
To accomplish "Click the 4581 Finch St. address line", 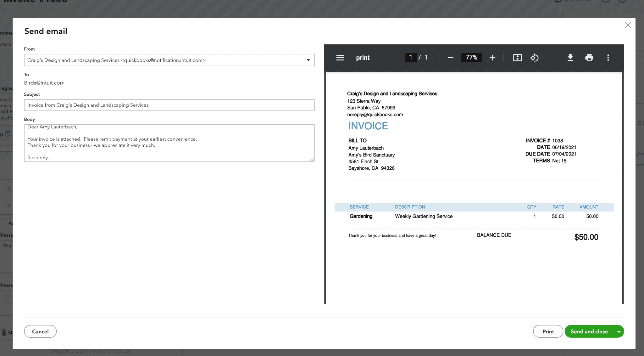I will [364, 161].
